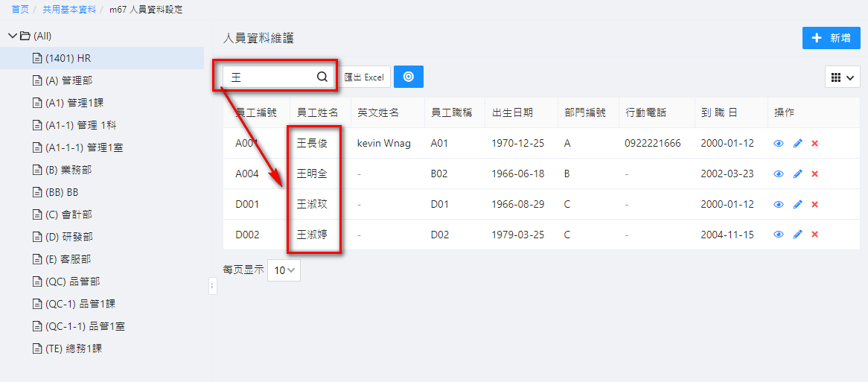The height and width of the screenshot is (382, 868).
Task: Delete employee D002 using the red X icon
Action: (x=814, y=235)
